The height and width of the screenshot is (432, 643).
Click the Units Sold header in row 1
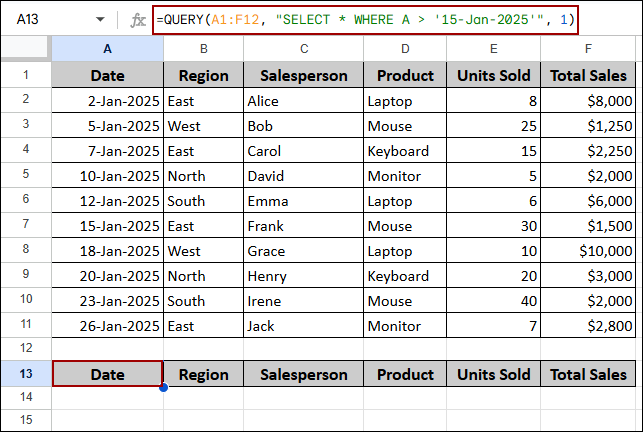(x=493, y=75)
